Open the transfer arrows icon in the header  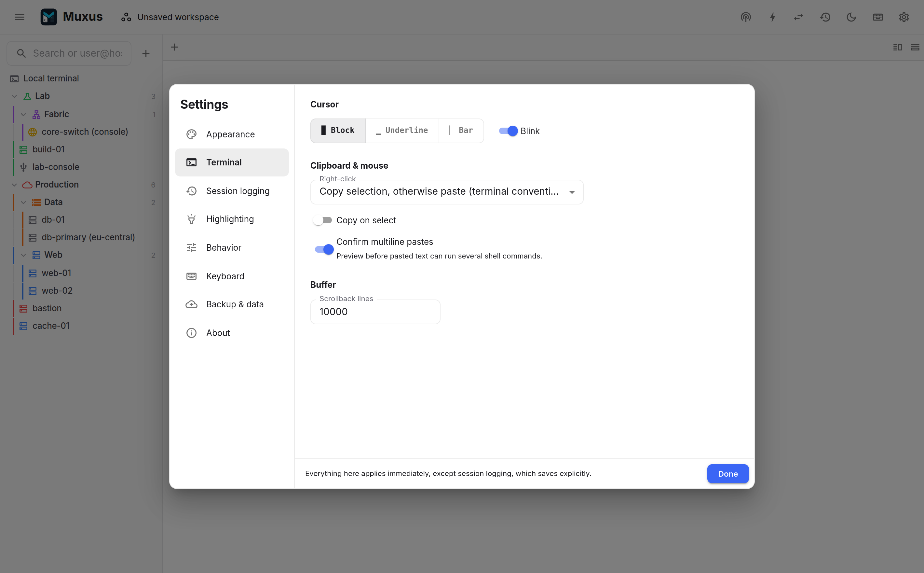click(x=799, y=17)
